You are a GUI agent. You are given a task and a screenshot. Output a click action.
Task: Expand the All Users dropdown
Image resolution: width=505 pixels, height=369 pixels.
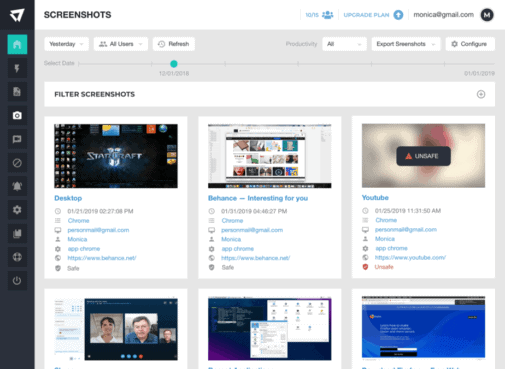click(121, 44)
